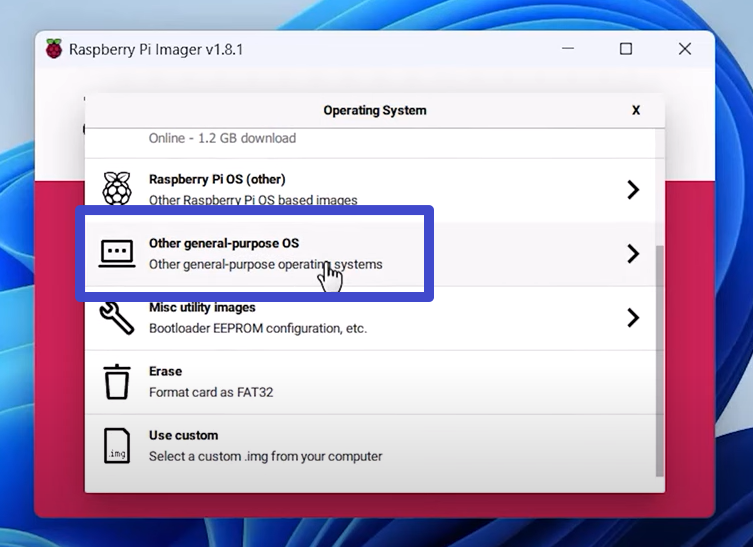Close the Operating System dialog with X

click(x=636, y=110)
